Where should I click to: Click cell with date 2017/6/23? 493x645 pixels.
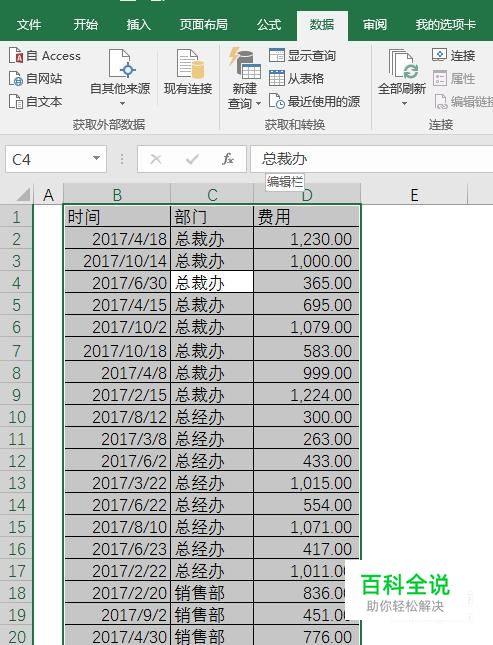(117, 549)
